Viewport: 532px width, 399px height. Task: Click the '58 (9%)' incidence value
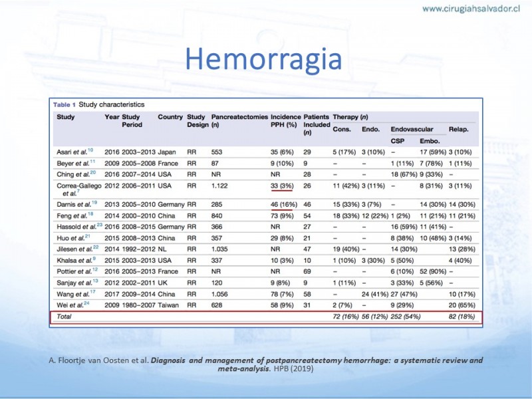(x=282, y=305)
